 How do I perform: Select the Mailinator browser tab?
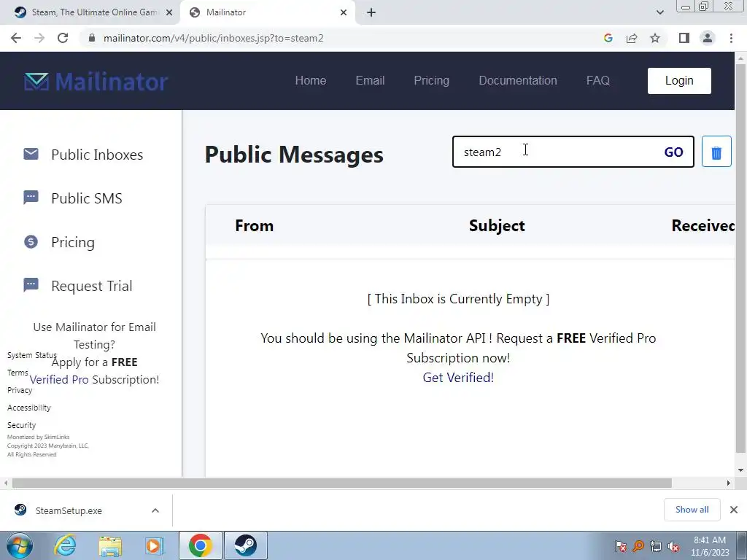267,12
